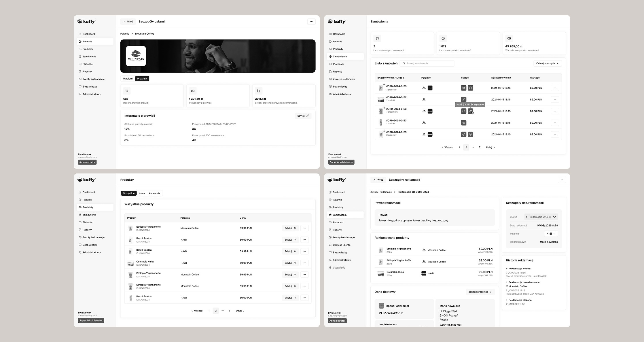The width and height of the screenshot is (644, 342).
Task: Click the Mountain Coffee logo thumbnail on the banner
Action: point(136,56)
